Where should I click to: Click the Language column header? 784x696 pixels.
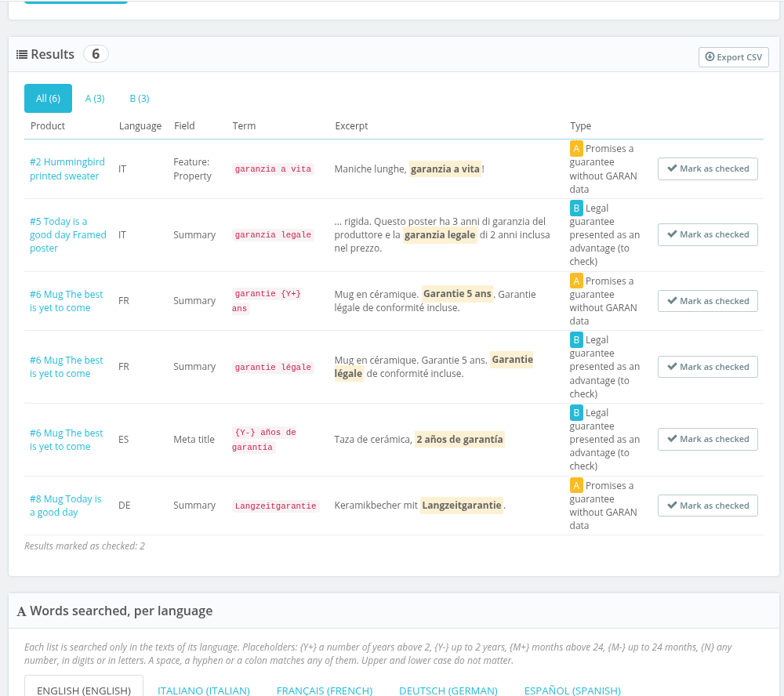[140, 126]
